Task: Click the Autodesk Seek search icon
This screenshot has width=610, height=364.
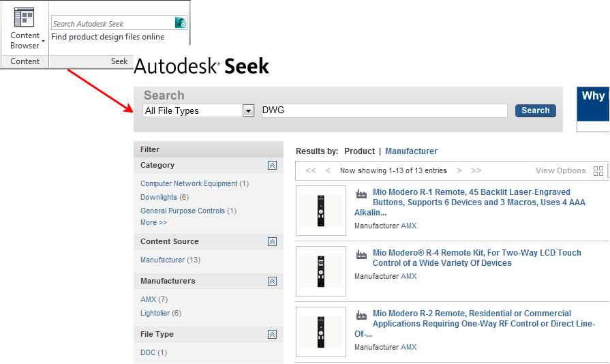Action: click(181, 23)
